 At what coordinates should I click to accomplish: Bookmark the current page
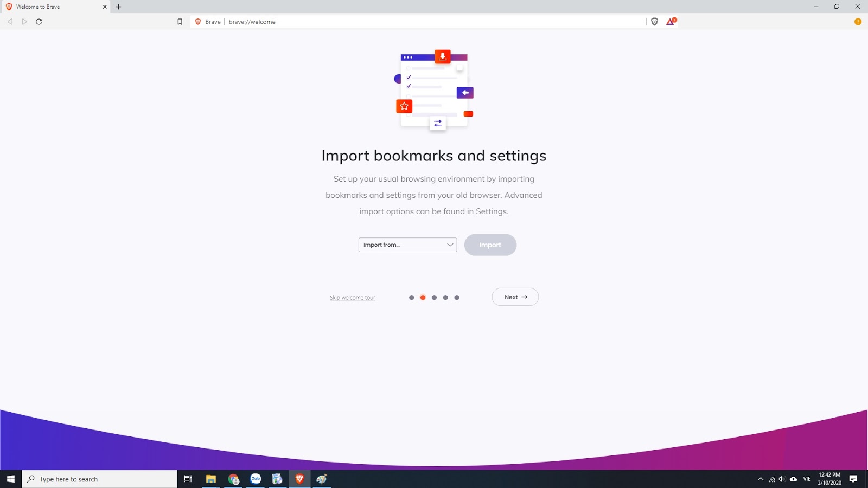point(180,22)
